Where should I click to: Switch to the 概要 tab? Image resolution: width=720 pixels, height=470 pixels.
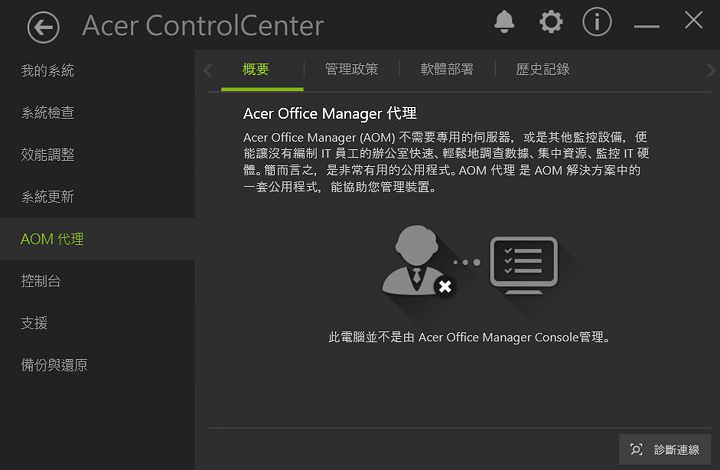(x=256, y=69)
